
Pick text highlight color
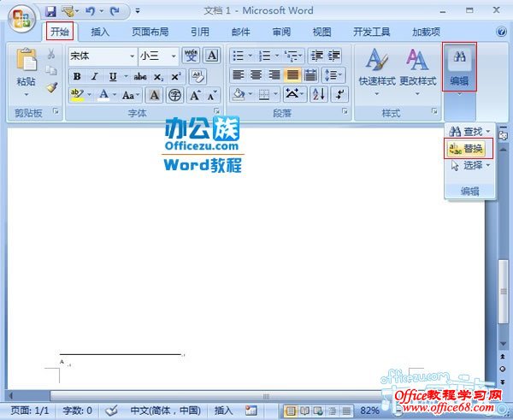pyautogui.click(x=77, y=95)
